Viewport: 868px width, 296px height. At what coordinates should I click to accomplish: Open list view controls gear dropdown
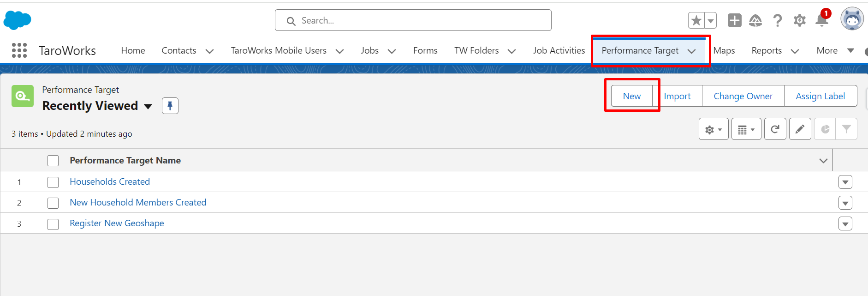(713, 129)
